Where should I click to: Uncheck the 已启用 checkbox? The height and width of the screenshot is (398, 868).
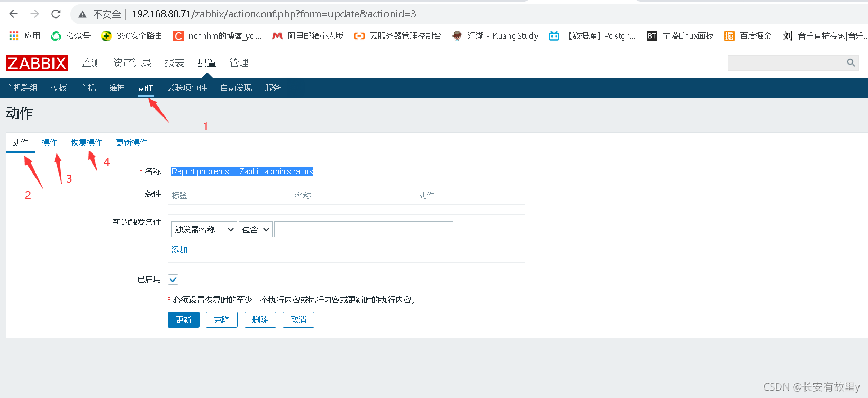click(x=173, y=279)
